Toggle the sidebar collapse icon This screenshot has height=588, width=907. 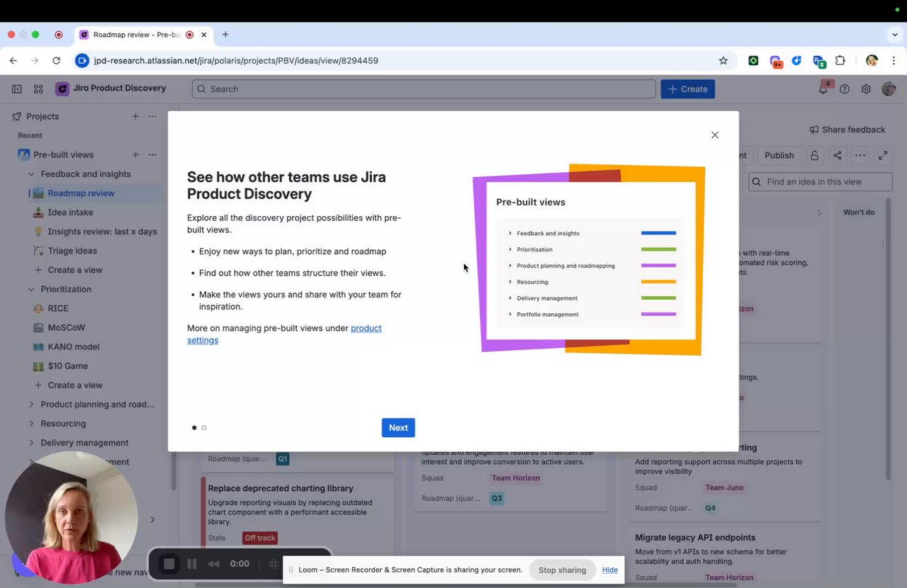point(17,89)
